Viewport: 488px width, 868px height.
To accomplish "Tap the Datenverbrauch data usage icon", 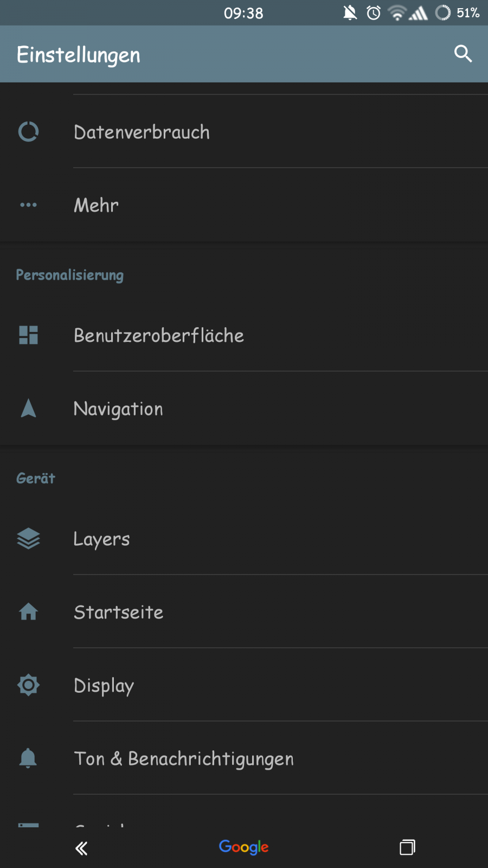I will pyautogui.click(x=28, y=132).
